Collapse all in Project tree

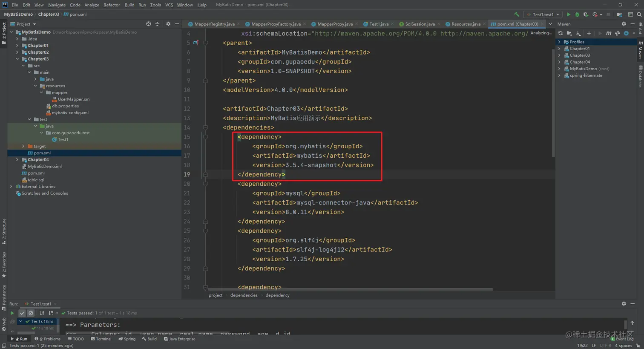pyautogui.click(x=157, y=24)
